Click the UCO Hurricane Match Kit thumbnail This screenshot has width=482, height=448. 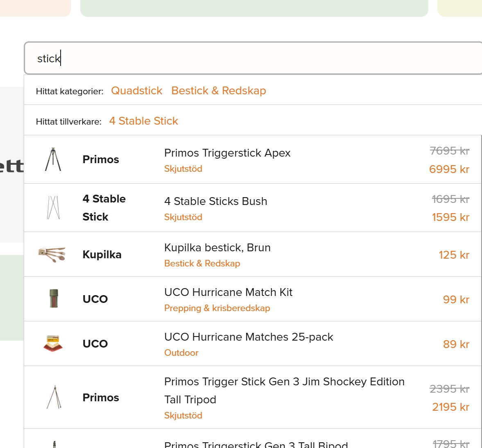tap(53, 298)
